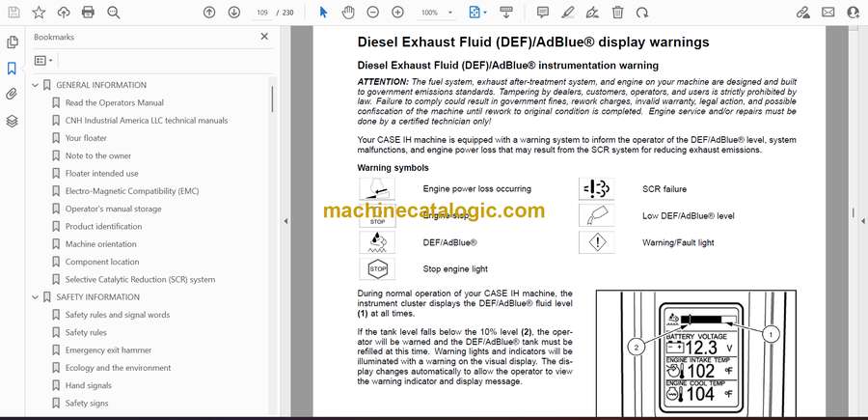This screenshot has height=420, width=868.
Task: Jump to Emergency exit hammer bookmark
Action: [108, 350]
